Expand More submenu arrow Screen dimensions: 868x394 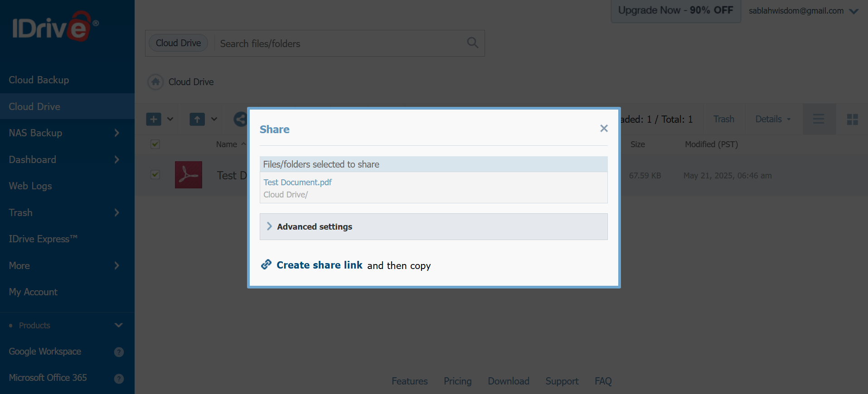(x=117, y=265)
